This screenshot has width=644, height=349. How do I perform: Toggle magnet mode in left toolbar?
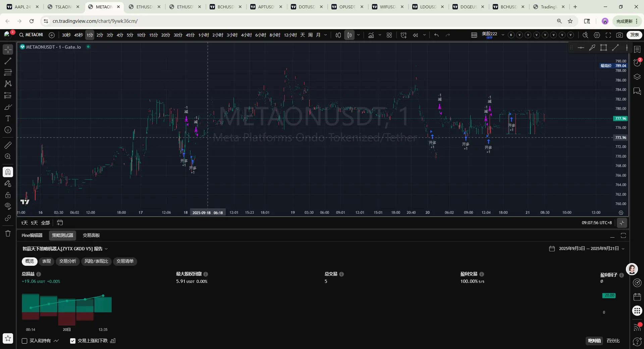pos(8,172)
